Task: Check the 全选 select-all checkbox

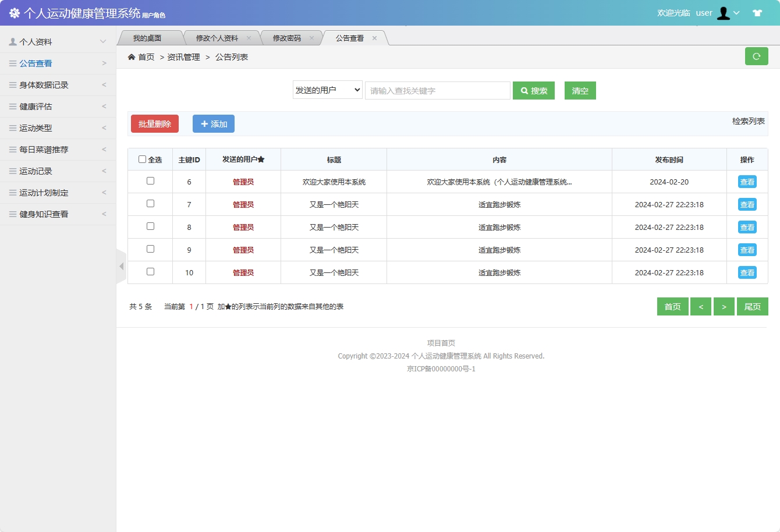Action: [141, 159]
